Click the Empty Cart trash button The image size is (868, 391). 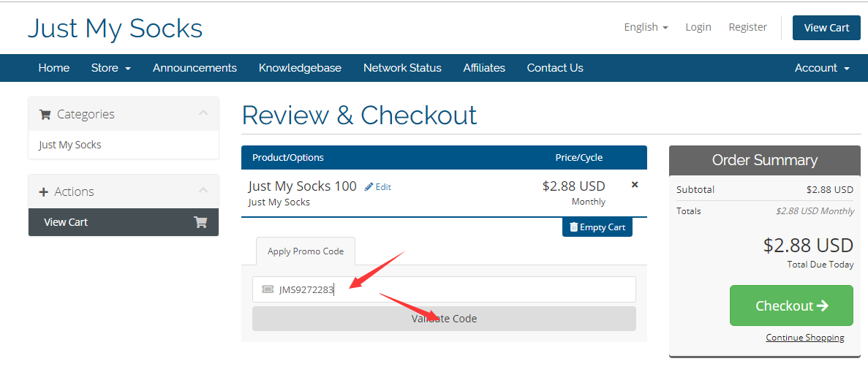[x=597, y=227]
